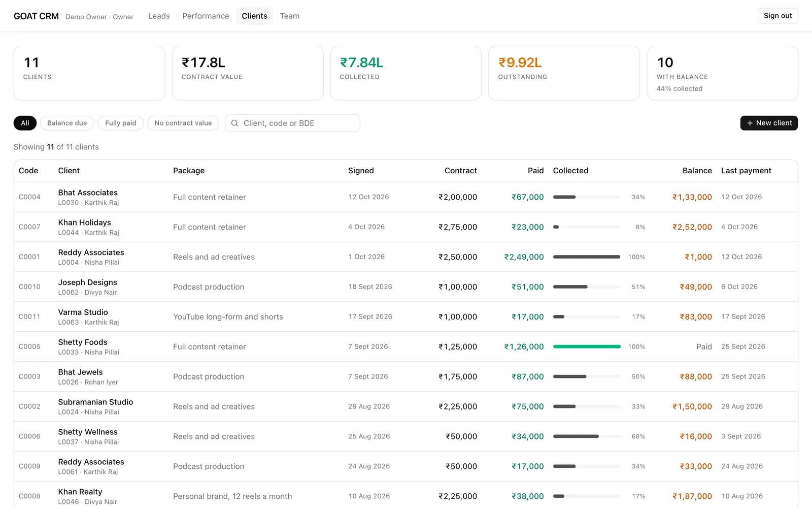Click the Last payment column header

tap(746, 171)
